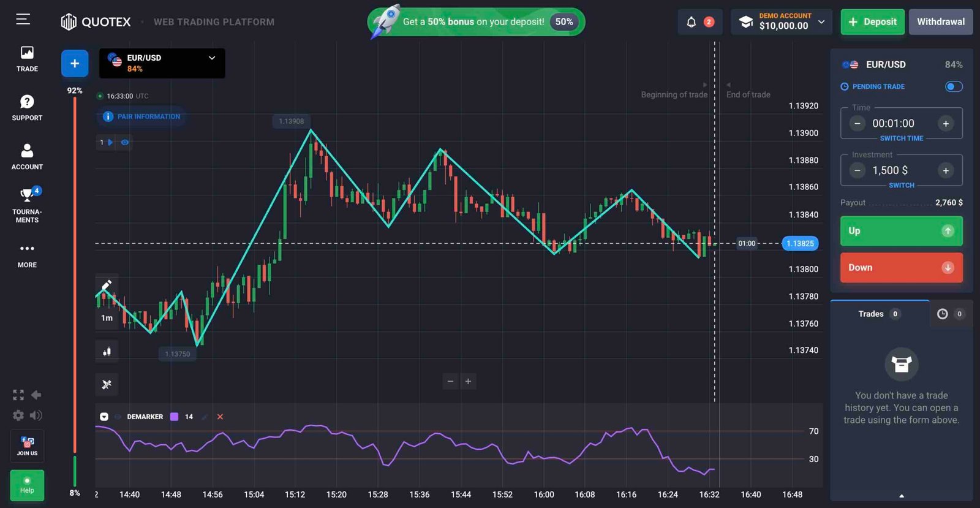
Task: Enable the Pending Trade switch
Action: (x=954, y=86)
